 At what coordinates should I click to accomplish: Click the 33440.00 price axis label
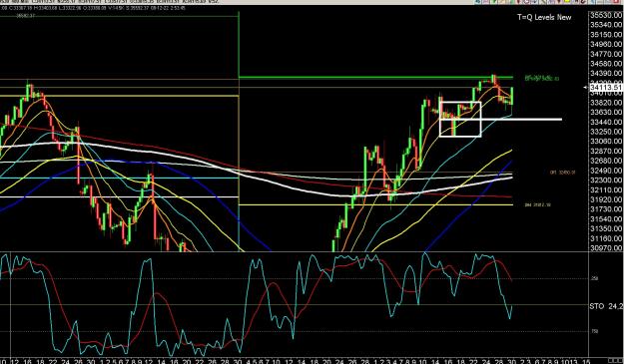click(606, 122)
